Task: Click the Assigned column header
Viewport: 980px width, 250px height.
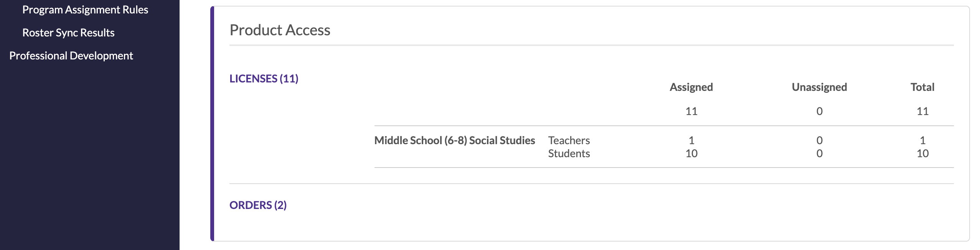Action: coord(691,87)
